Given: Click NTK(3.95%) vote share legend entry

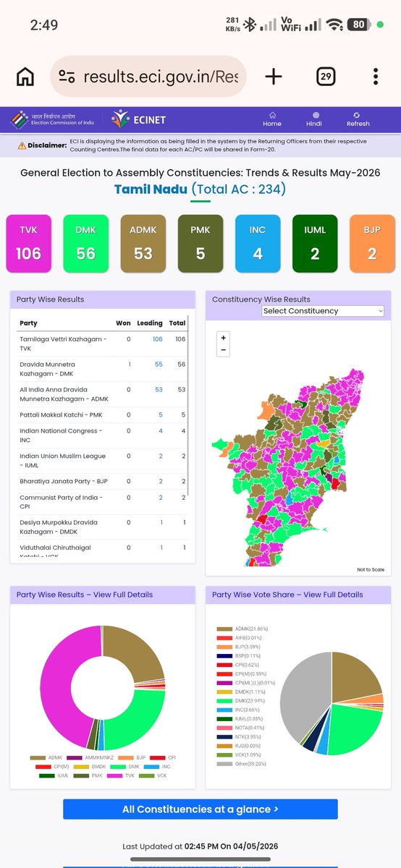Looking at the screenshot, I should click(239, 737).
